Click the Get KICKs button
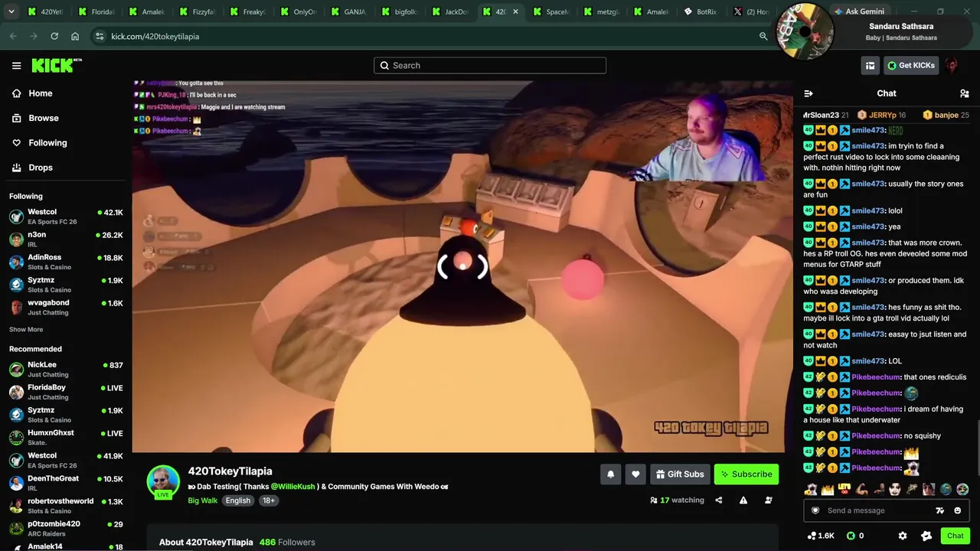 (911, 66)
